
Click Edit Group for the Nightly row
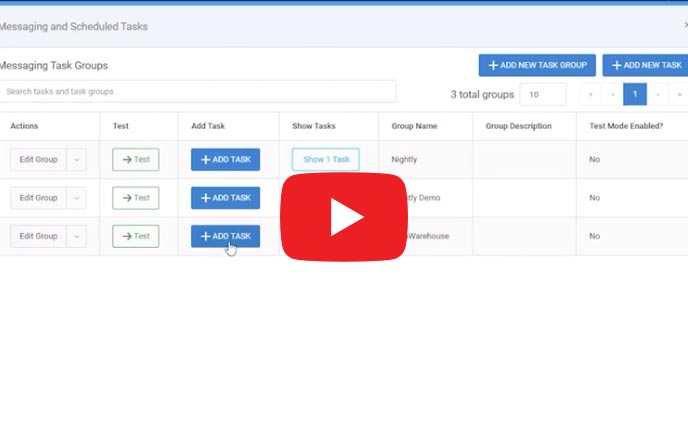39,160
